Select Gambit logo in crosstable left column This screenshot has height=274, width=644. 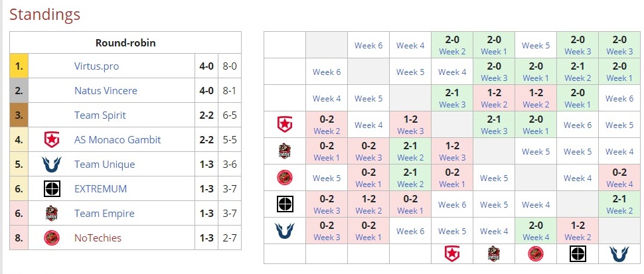point(284,124)
